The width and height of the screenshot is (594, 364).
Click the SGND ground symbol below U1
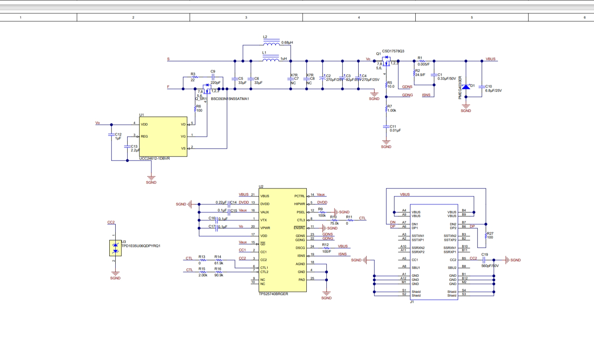(151, 179)
